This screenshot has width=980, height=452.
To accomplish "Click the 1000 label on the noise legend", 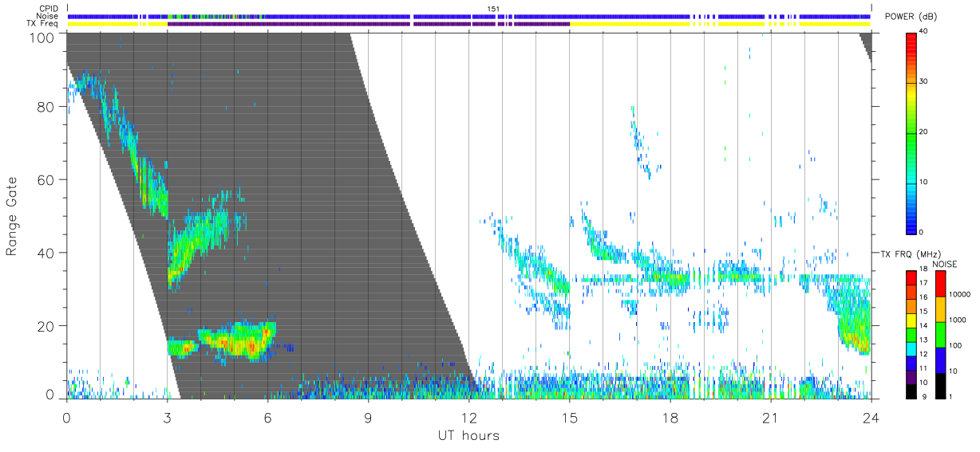I will coord(958,320).
